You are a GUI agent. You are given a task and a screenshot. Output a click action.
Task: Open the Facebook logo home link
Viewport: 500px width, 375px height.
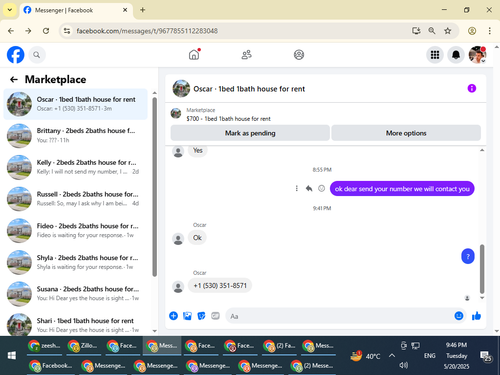coord(16,55)
